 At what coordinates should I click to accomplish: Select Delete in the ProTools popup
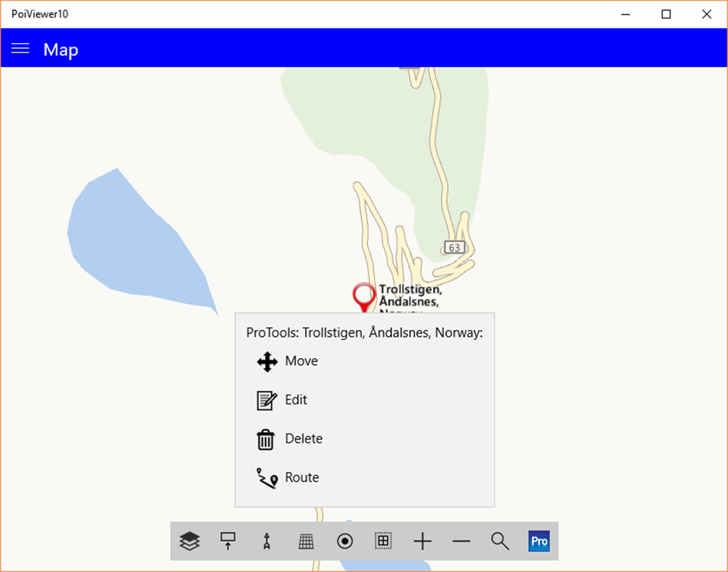pos(304,438)
